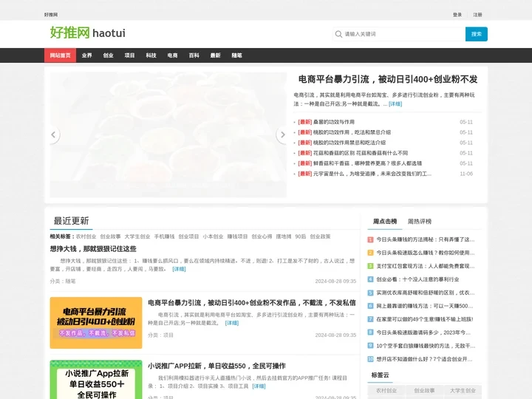Open 鲜香菇和干香菇 article
Image resolution: width=532 pixels, height=399 pixels.
367,163
